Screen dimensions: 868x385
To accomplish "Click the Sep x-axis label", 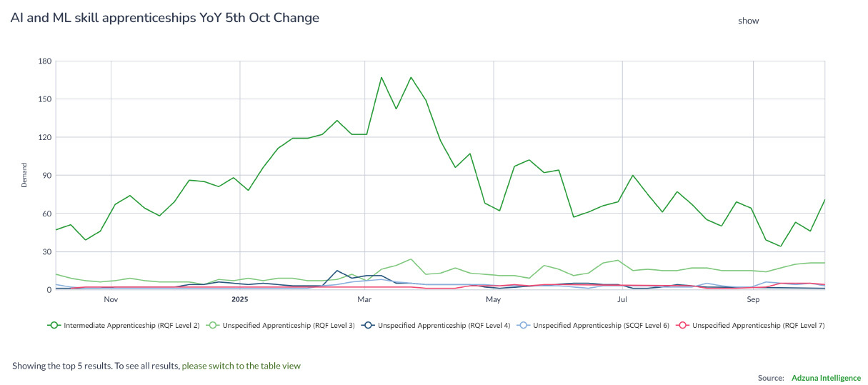I will (753, 300).
